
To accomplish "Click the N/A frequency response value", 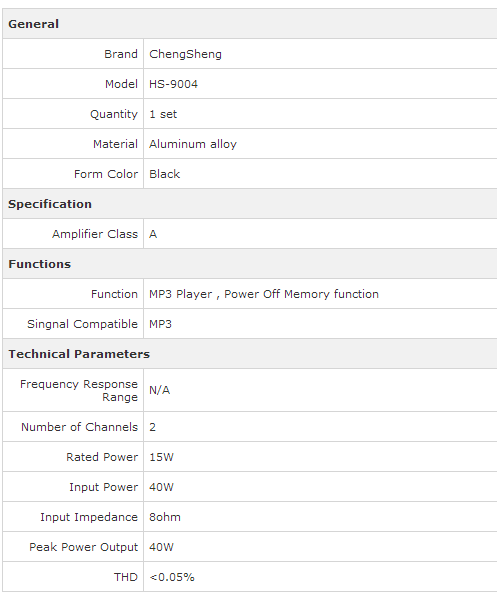I will point(159,390).
